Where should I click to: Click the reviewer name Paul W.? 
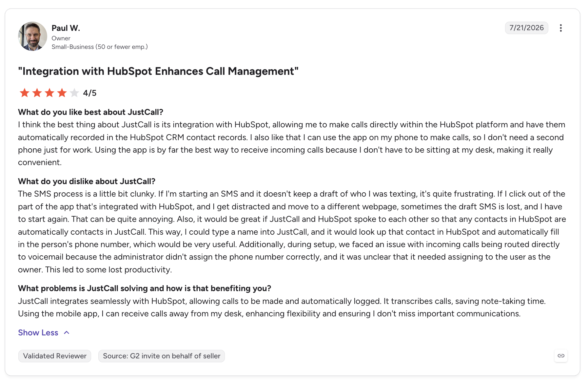(66, 28)
